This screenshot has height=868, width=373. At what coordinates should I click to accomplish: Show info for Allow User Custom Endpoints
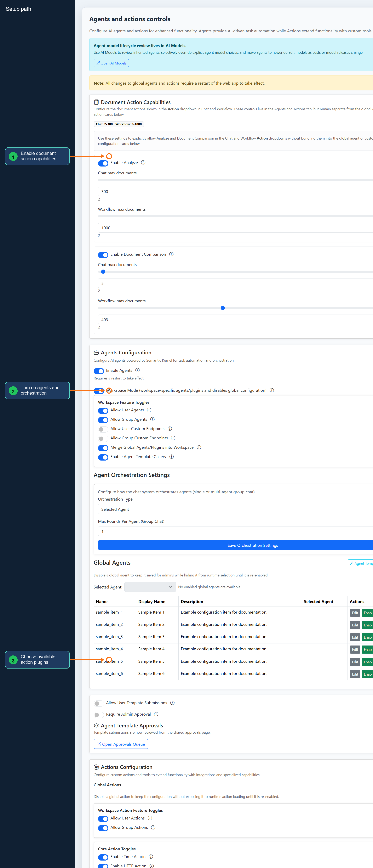click(170, 429)
